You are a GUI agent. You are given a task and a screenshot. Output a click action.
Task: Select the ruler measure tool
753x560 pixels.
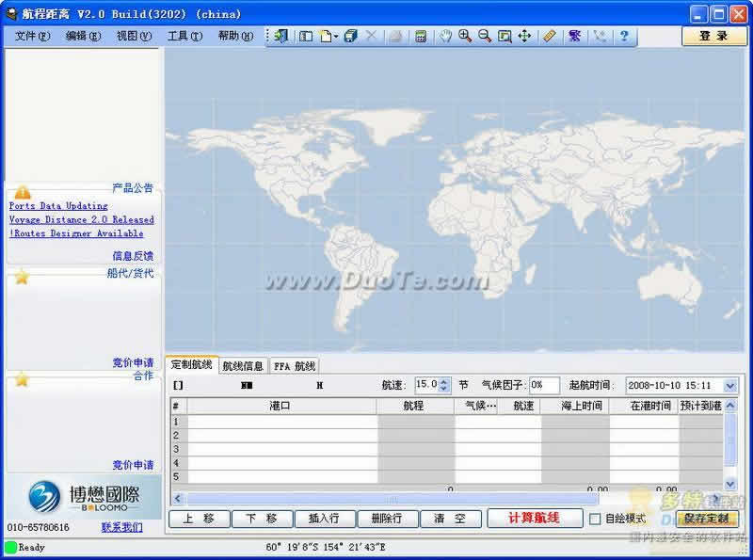tap(550, 36)
